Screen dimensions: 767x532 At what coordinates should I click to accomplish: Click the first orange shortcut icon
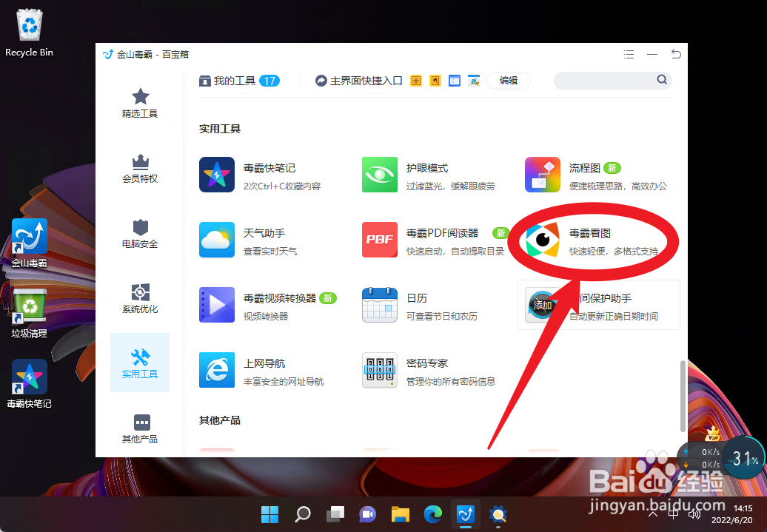tap(416, 81)
